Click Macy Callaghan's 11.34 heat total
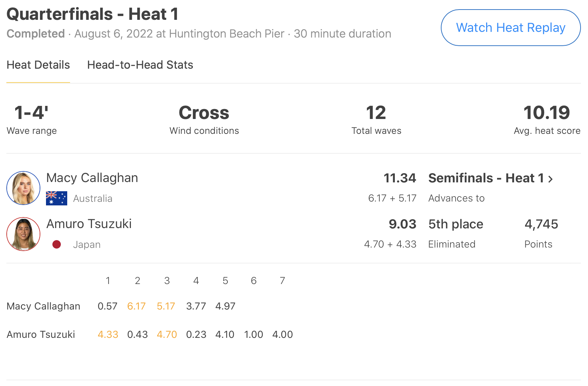 point(400,178)
